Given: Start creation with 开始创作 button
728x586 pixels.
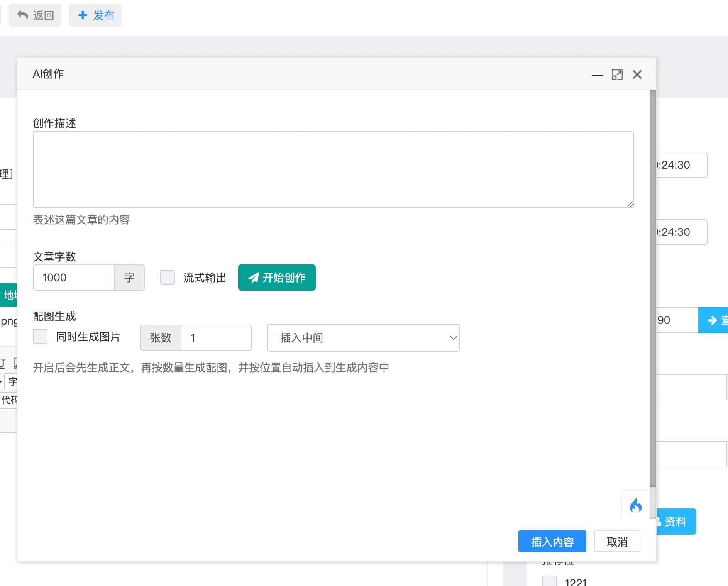Looking at the screenshot, I should click(277, 278).
